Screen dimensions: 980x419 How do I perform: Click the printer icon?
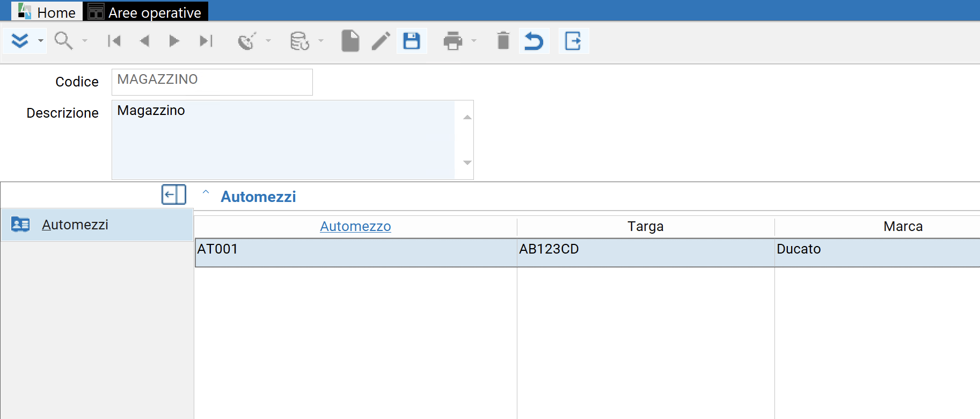tap(452, 41)
